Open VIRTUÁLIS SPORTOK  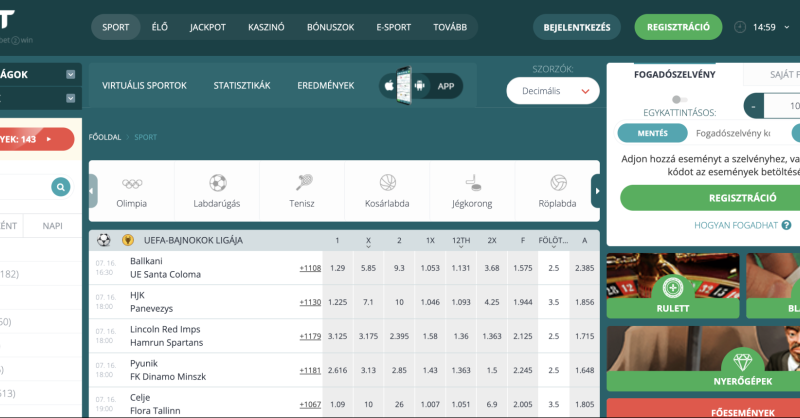tap(144, 86)
